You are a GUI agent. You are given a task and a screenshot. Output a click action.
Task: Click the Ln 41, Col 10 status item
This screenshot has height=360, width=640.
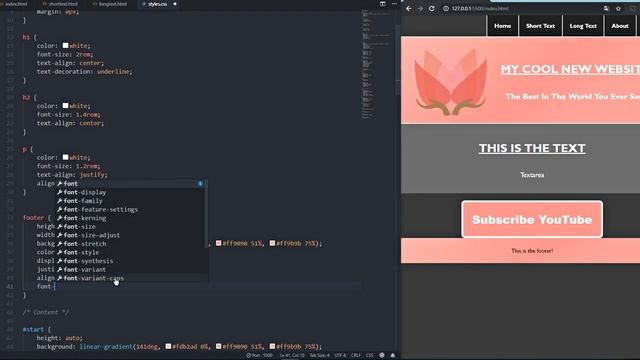291,356
